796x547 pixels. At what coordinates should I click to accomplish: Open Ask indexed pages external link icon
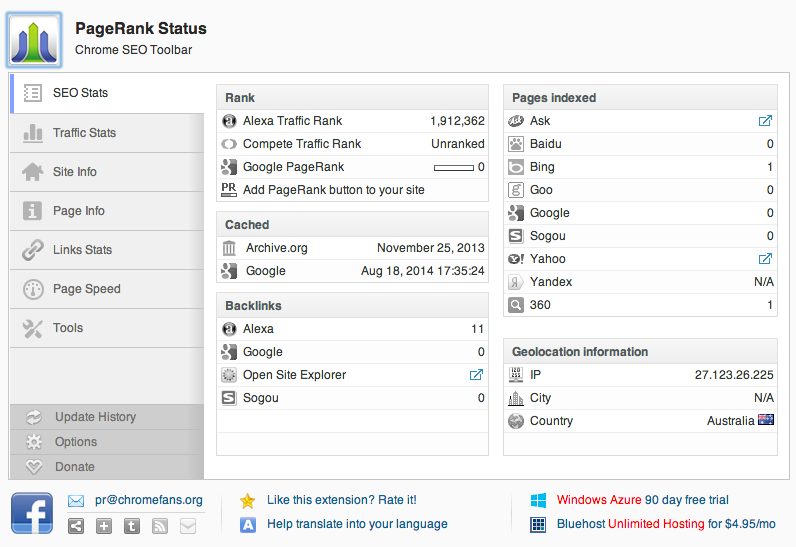point(765,121)
